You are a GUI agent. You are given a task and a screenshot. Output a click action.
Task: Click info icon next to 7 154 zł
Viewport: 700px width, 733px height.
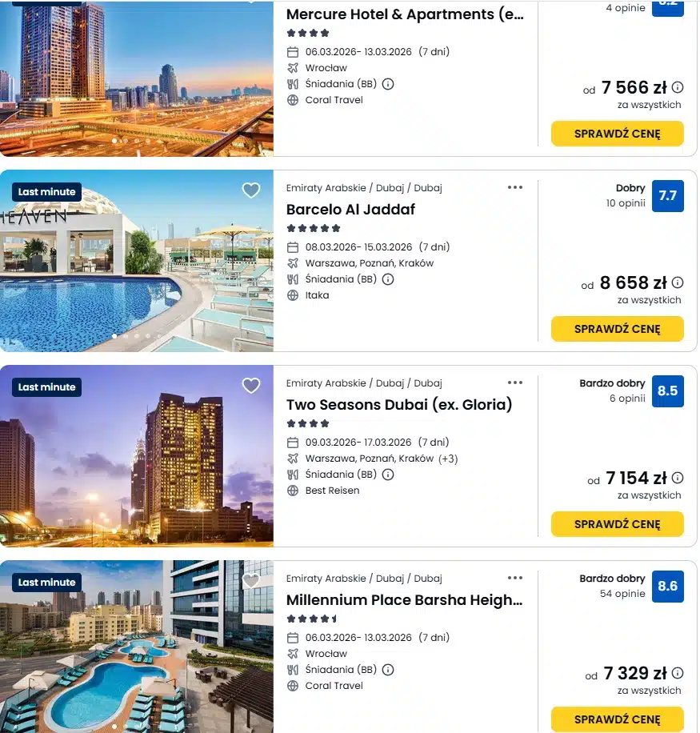click(678, 478)
